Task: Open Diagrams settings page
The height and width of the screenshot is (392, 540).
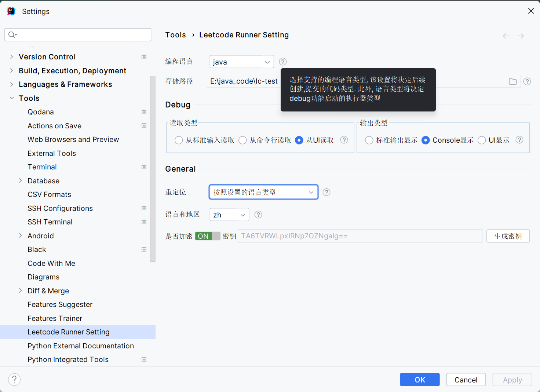Action: coord(43,277)
